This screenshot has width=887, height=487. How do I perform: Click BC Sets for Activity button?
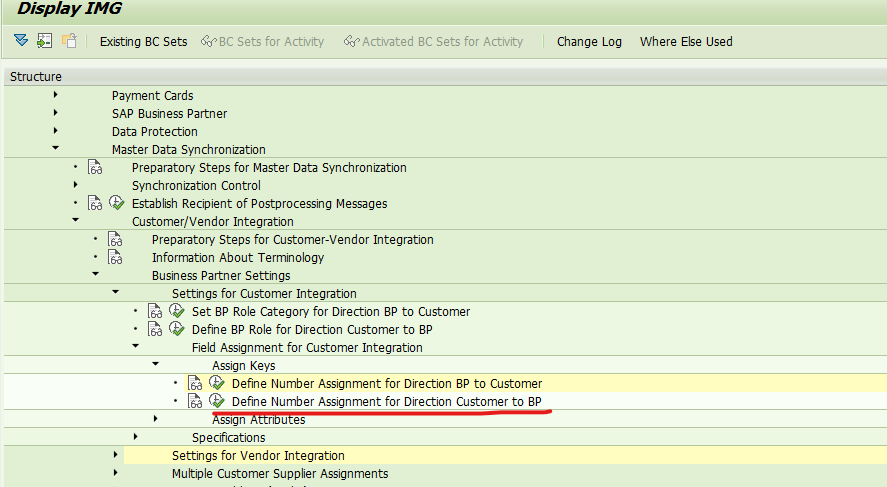tap(262, 42)
